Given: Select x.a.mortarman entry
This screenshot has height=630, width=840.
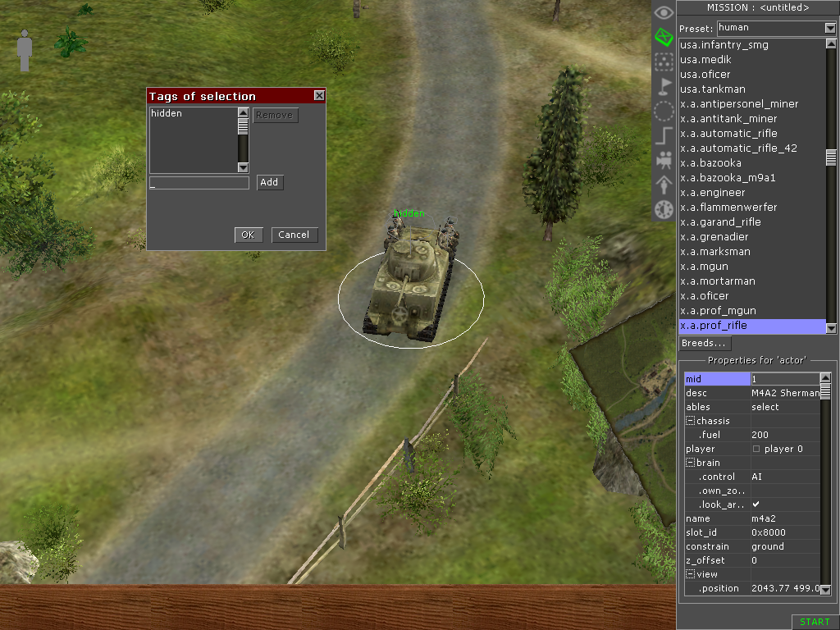Looking at the screenshot, I should tap(752, 281).
